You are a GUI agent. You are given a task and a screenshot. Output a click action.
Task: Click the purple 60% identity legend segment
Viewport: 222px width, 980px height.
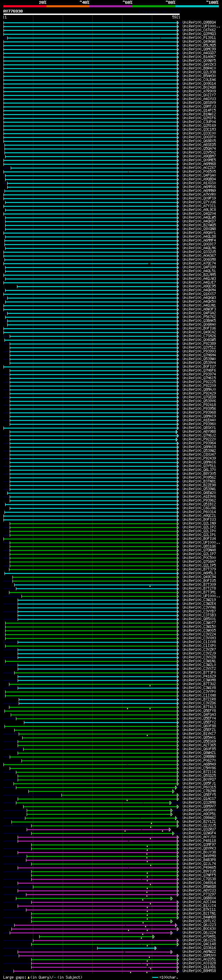click(111, 6)
